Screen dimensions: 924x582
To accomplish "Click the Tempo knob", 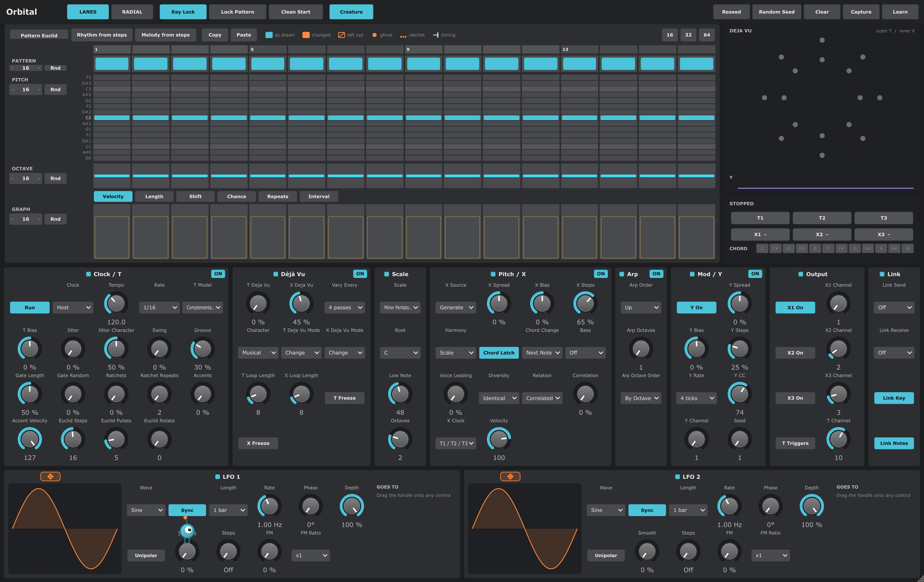I will click(x=116, y=304).
